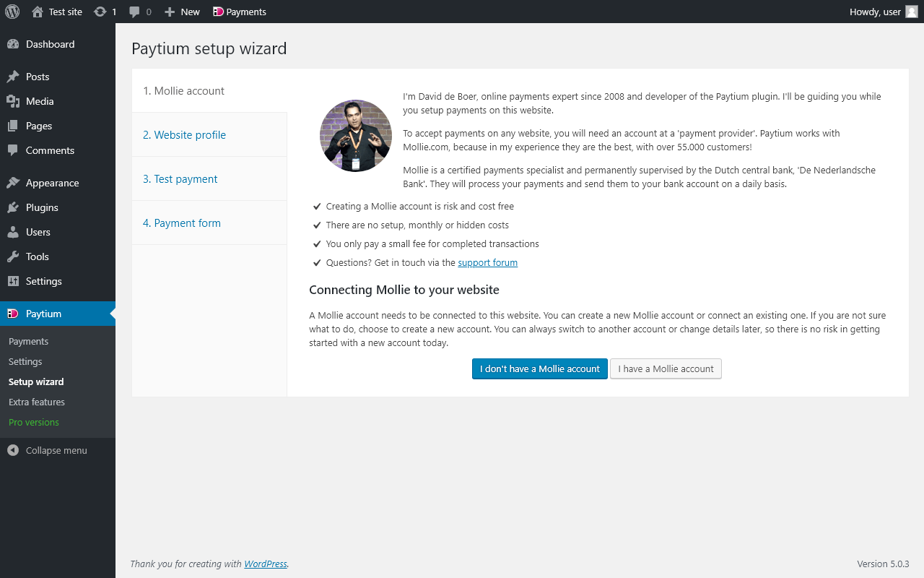Viewport: 924px width, 578px height.
Task: Open the updates icon in admin bar
Action: [100, 12]
